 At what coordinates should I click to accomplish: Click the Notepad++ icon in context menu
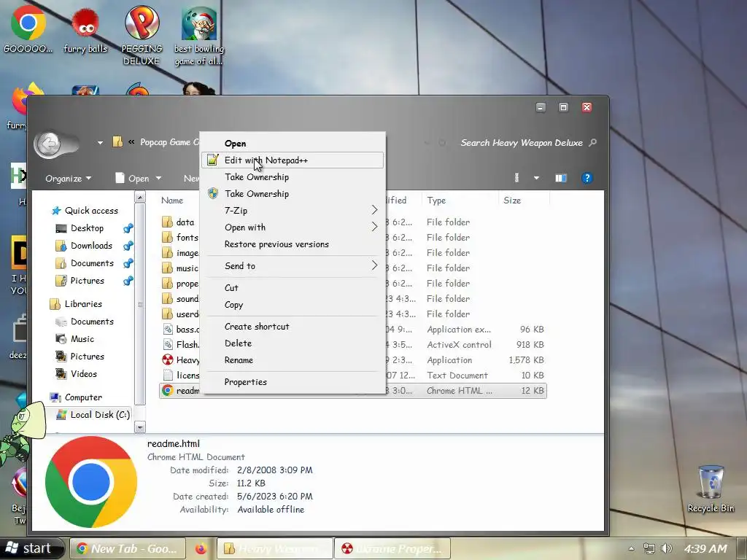[212, 160]
